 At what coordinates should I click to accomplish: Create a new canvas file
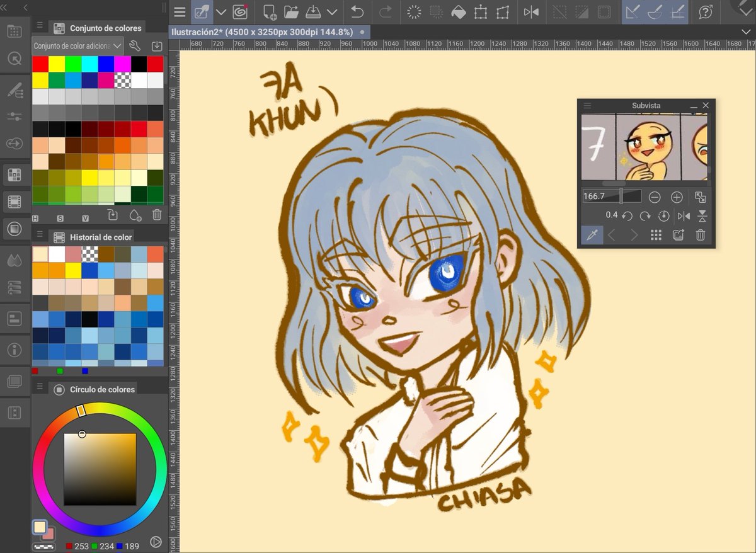(270, 12)
